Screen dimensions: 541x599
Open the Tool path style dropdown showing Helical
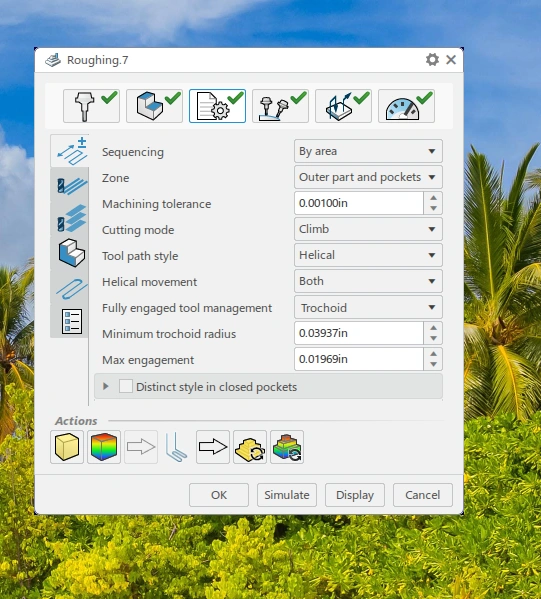[x=368, y=255]
